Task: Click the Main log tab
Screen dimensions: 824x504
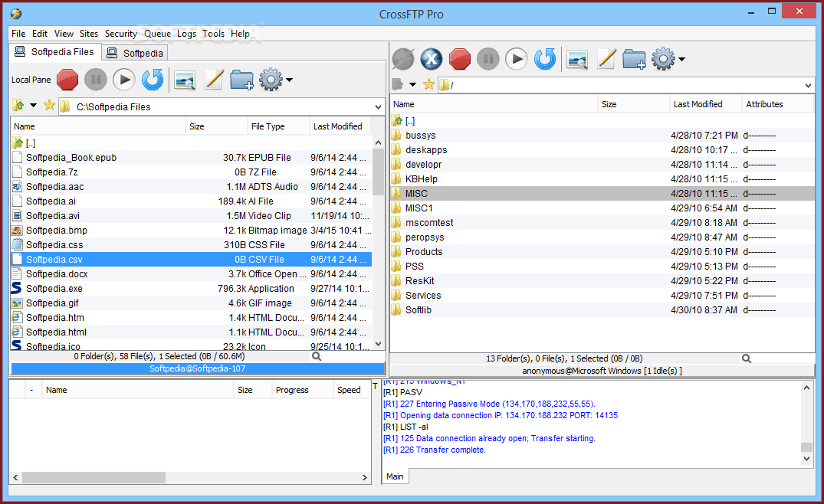Action: [x=395, y=476]
